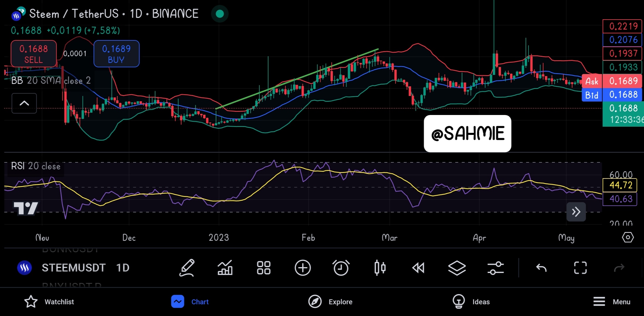Open chart settings sliders icon
The width and height of the screenshot is (644, 316).
[496, 268]
